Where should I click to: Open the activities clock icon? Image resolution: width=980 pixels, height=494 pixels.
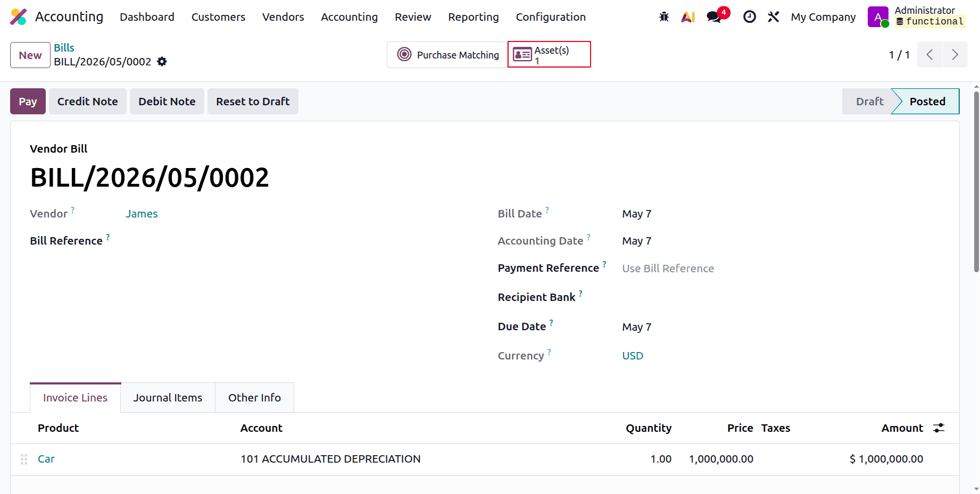pos(750,17)
